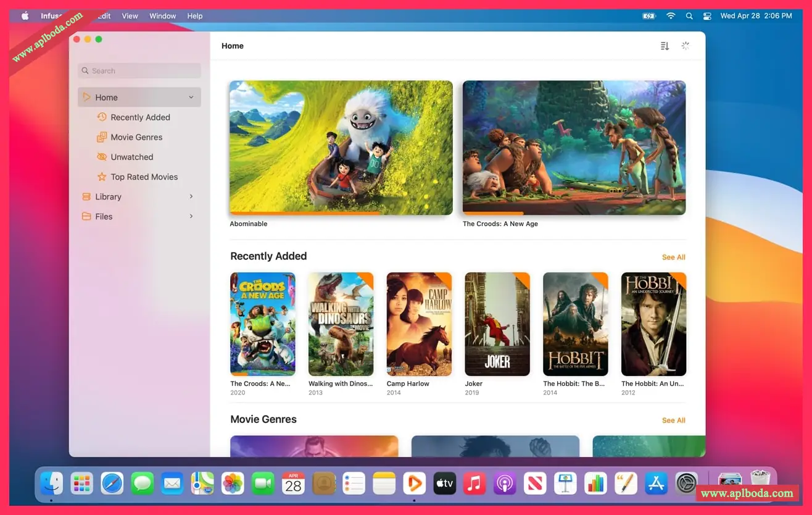Click the Spotlight search icon in menu bar

(689, 16)
